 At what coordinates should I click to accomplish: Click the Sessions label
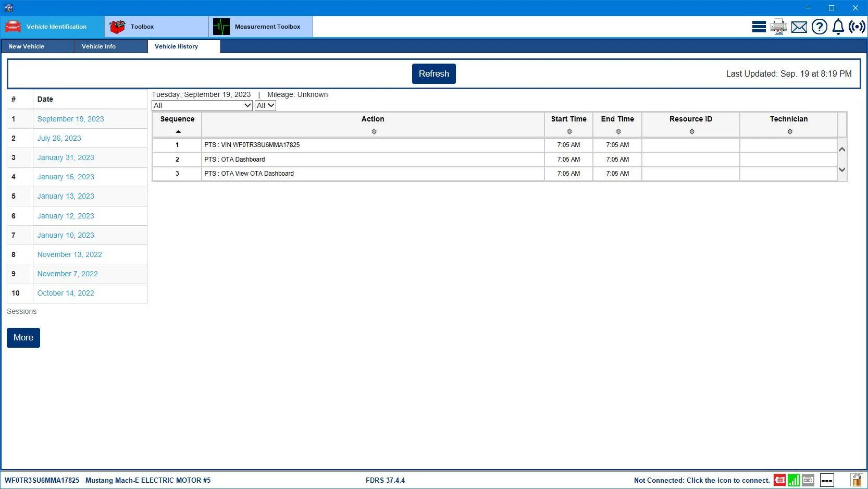(21, 311)
